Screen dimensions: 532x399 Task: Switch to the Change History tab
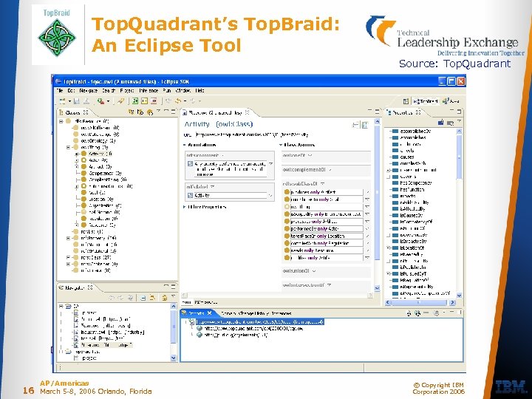point(253,313)
